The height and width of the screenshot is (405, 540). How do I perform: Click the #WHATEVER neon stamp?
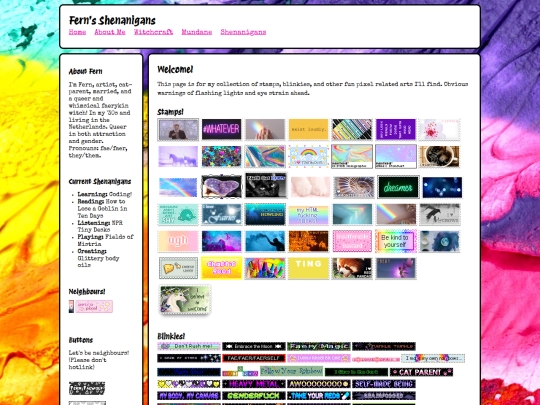tap(221, 129)
